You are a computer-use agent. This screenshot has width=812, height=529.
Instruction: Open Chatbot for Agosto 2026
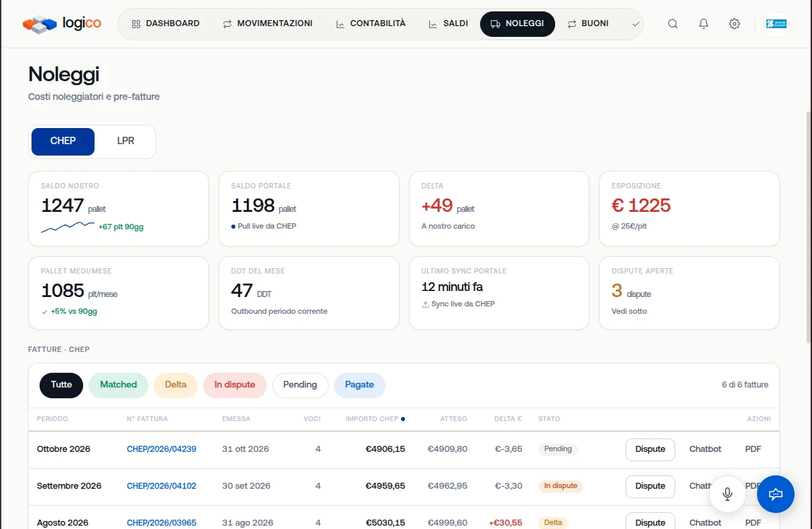(x=705, y=523)
